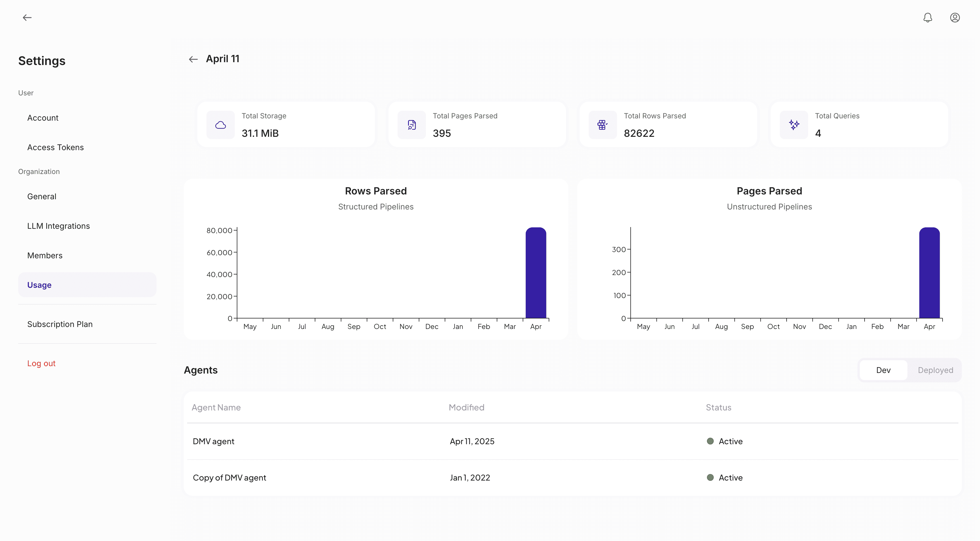The height and width of the screenshot is (541, 980).
Task: Click the Total Storage cloud icon
Action: (x=221, y=125)
